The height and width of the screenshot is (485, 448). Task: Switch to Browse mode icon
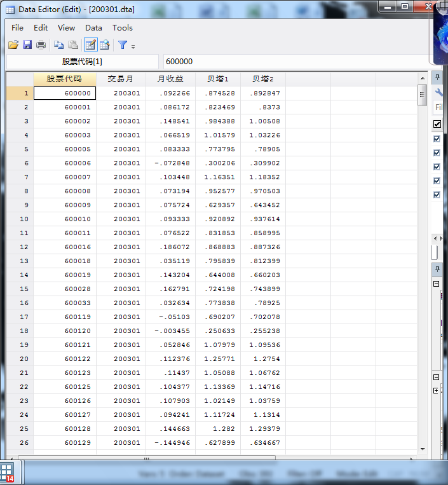point(105,45)
